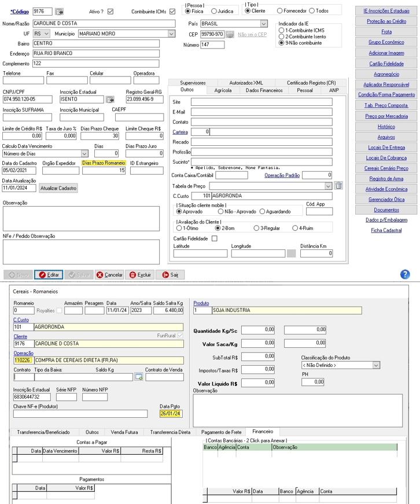Click the Não sei o CEP link
Screen dimensions: 420x504
[x=252, y=34]
